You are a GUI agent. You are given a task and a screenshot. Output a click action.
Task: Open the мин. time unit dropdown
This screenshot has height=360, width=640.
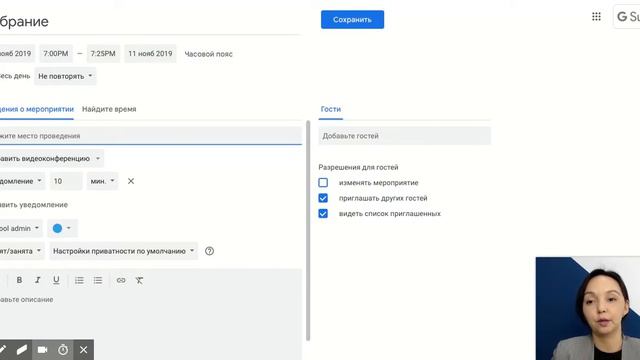(102, 181)
